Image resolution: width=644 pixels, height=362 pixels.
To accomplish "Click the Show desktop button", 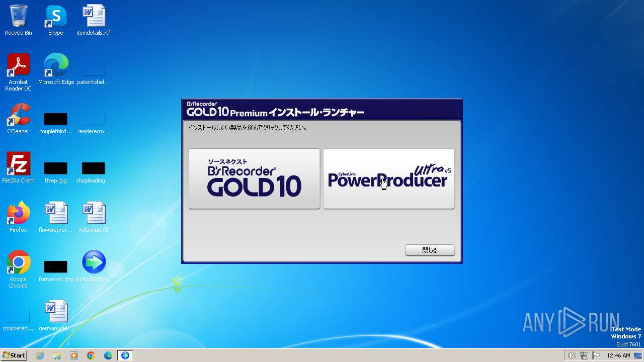I will click(x=638, y=355).
